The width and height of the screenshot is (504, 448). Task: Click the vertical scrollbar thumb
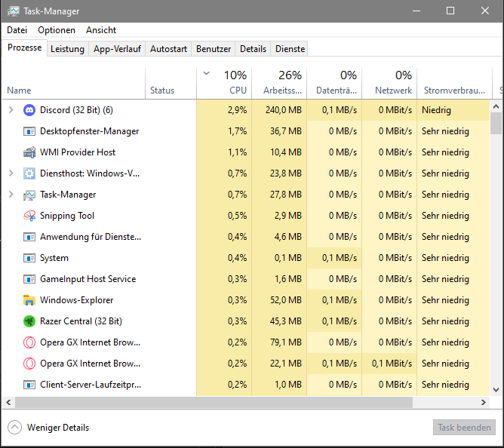click(x=496, y=123)
